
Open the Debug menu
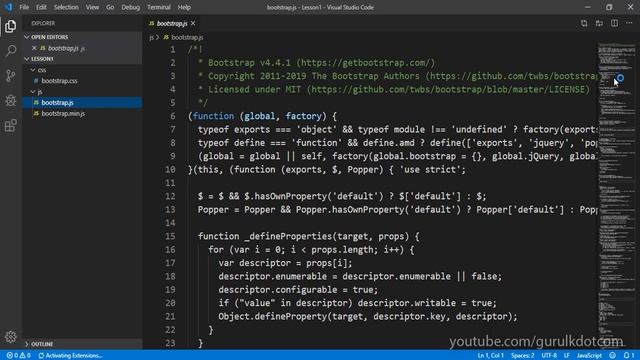pos(131,7)
